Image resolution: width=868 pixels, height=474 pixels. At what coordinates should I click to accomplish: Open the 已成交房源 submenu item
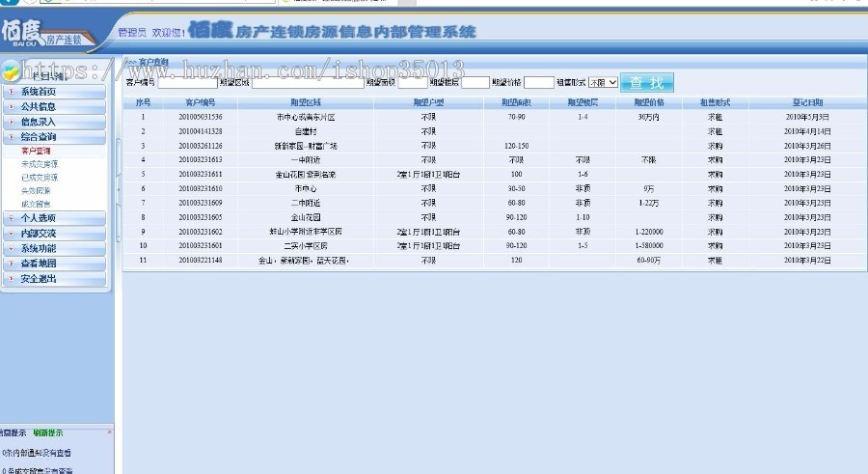tap(40, 178)
